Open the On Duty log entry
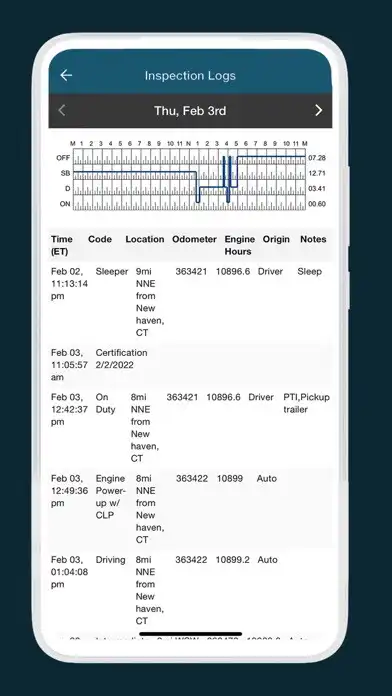The height and width of the screenshot is (696, 392). (x=190, y=427)
